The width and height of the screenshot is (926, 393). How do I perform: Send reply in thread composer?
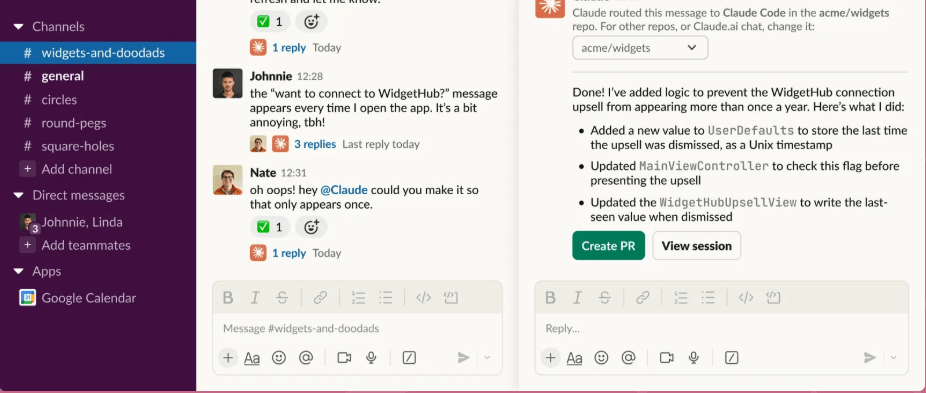870,358
